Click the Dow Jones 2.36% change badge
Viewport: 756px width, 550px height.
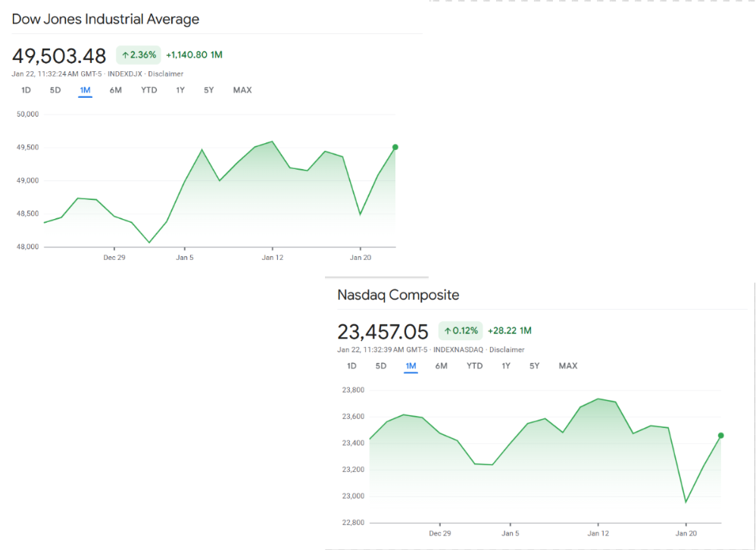139,55
